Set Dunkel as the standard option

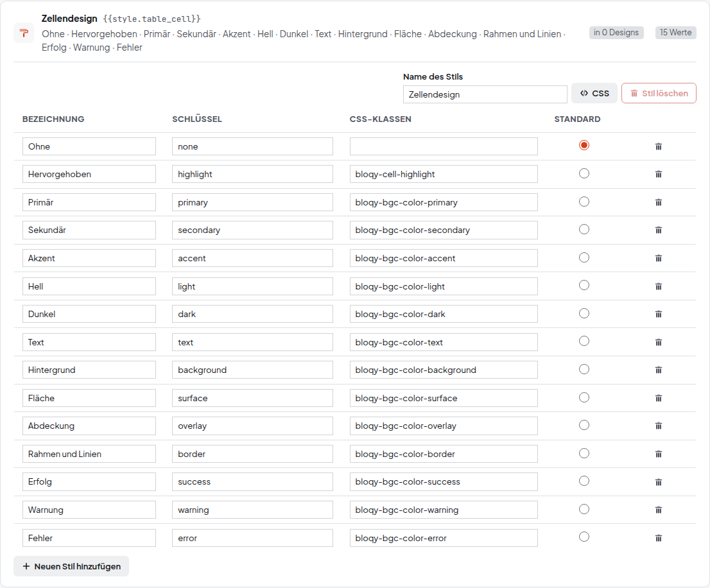point(584,313)
